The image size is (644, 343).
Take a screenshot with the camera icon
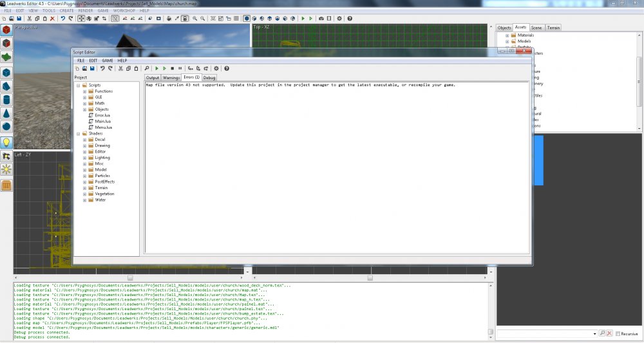pyautogui.click(x=321, y=19)
